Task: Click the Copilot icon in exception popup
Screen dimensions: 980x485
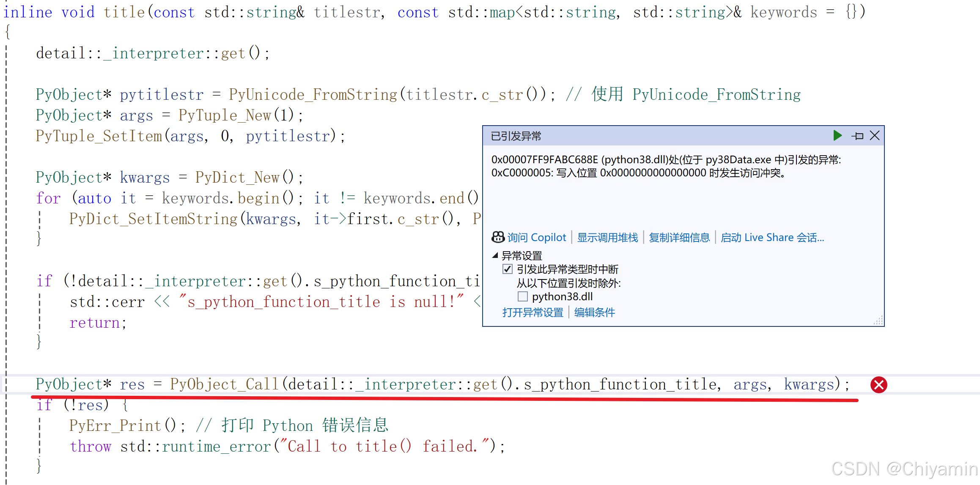Action: (498, 237)
